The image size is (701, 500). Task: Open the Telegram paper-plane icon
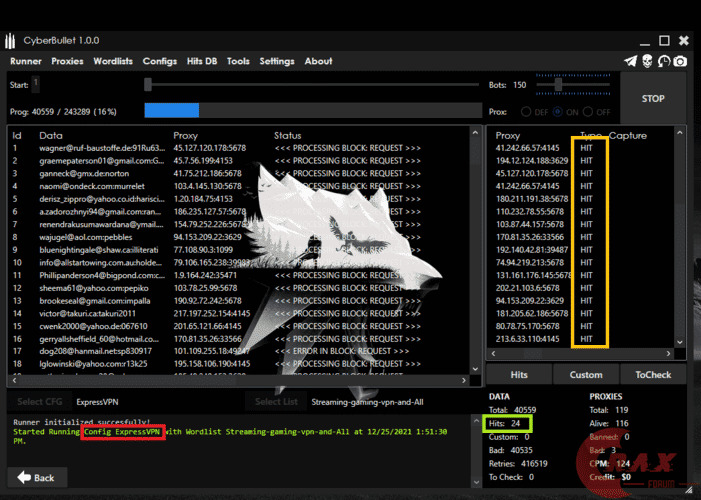pos(630,61)
